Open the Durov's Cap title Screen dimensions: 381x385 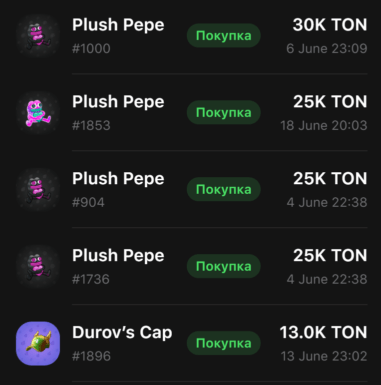122,332
